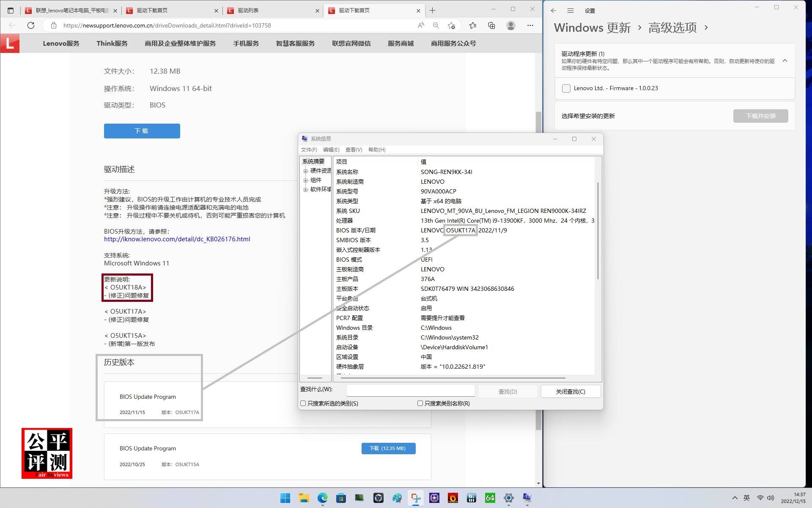Screen dimensions: 812x508
Task: Check Lenovo Ltd. Firmware 1.0.0.23 update
Action: 566,88
